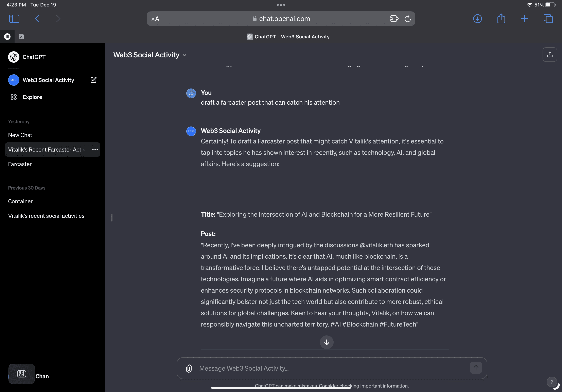This screenshot has height=392, width=562.
Task: Click the Previous 30 Days header
Action: [27, 188]
